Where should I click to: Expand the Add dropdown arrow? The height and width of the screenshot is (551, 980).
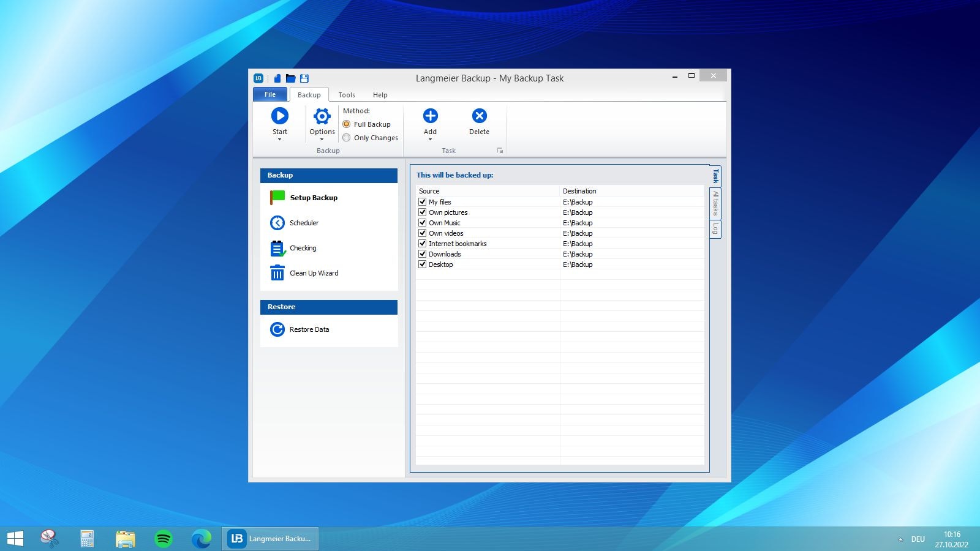(431, 140)
